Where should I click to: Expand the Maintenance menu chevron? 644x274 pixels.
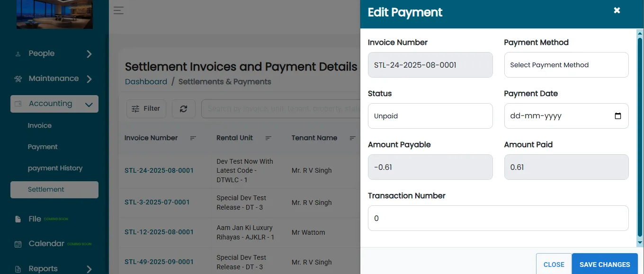tap(89, 79)
